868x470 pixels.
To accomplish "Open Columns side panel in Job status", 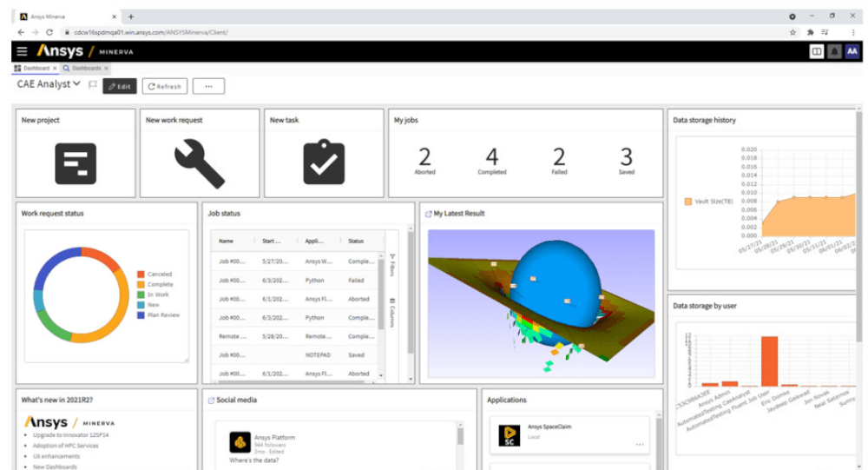I will click(x=392, y=313).
